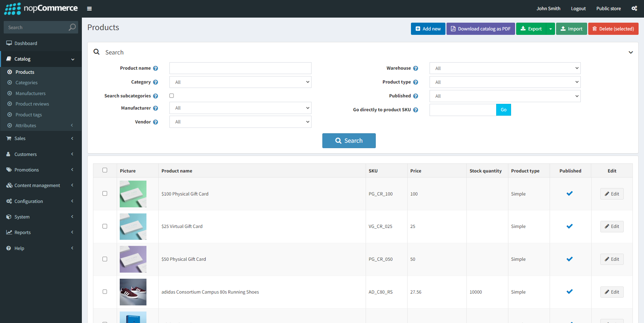Select the $100 Physical Gift Card row checkbox
This screenshot has height=323, width=644.
click(x=105, y=193)
